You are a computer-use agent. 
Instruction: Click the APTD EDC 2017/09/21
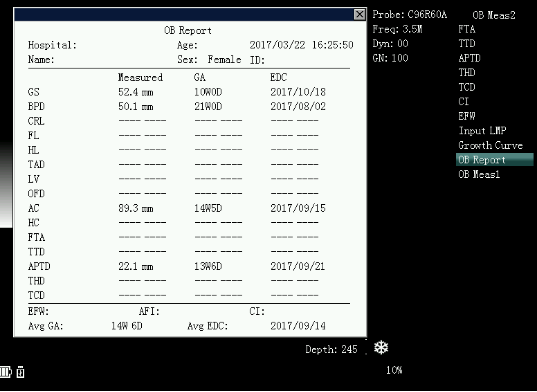298,266
